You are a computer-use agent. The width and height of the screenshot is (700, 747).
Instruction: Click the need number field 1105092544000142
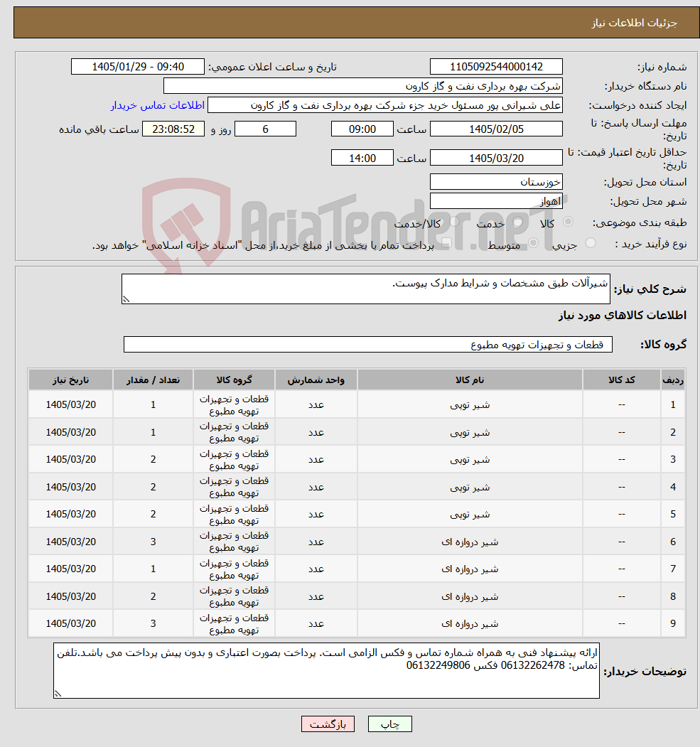tap(496, 67)
